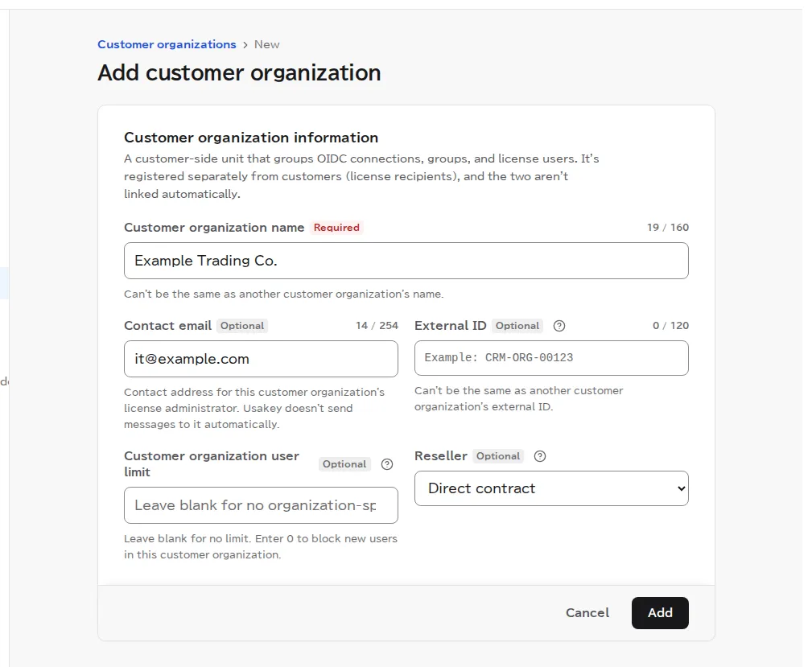Viewport: 812px width, 667px height.
Task: Click hint about license administrator contact address
Action: [254, 408]
